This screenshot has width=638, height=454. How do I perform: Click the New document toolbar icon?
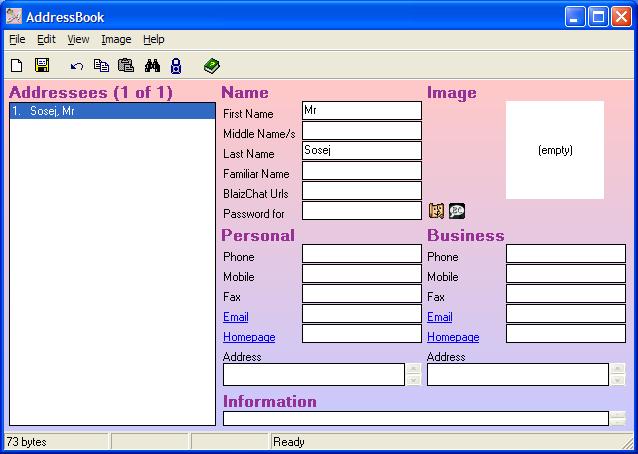click(17, 65)
